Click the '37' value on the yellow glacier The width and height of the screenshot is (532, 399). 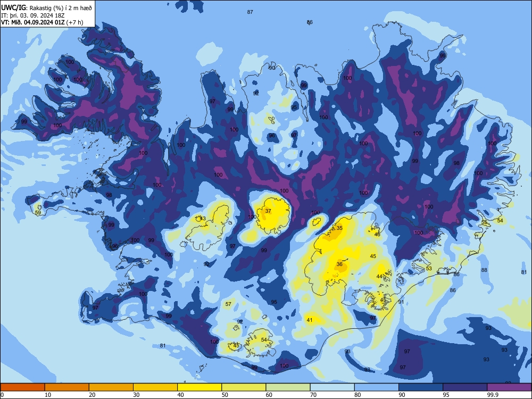click(x=268, y=211)
